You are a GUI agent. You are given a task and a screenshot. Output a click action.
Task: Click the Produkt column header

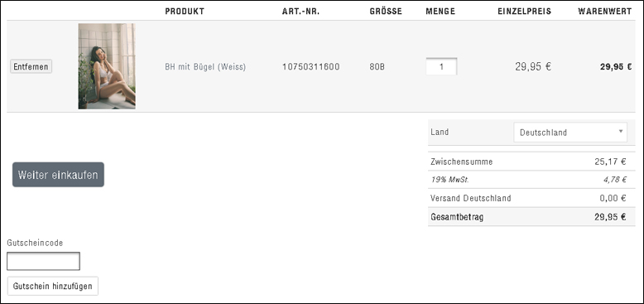pos(185,12)
